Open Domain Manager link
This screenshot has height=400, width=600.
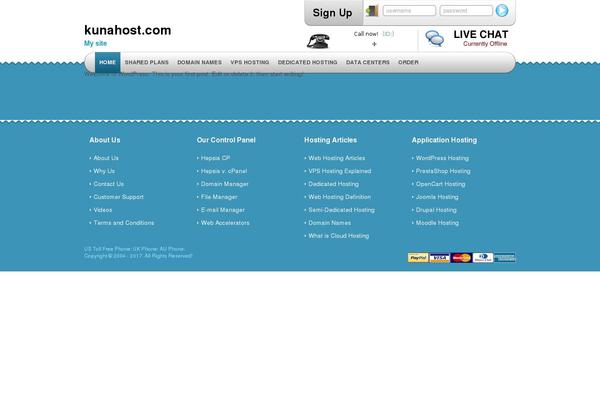point(225,184)
